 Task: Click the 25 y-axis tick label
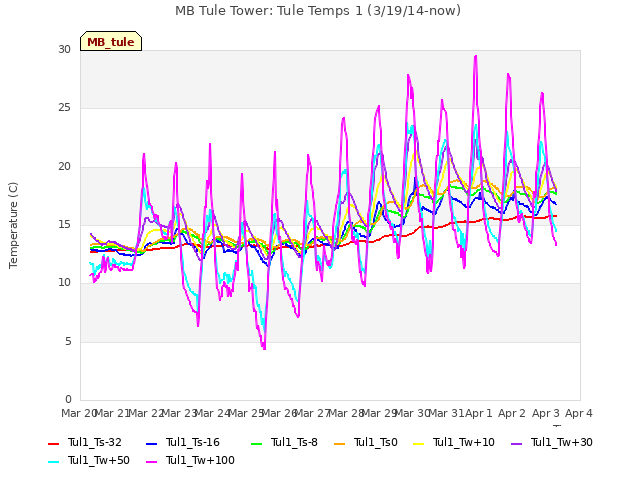pos(64,108)
